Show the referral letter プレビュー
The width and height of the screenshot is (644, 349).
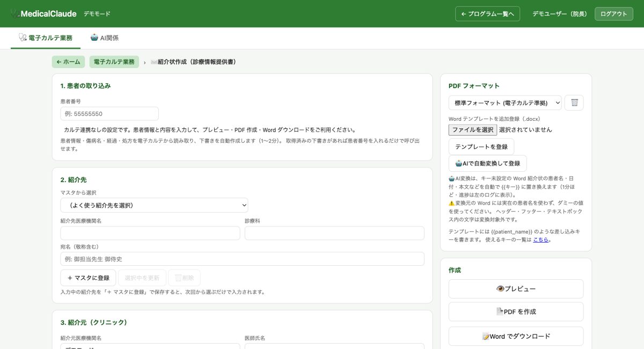[x=516, y=289]
